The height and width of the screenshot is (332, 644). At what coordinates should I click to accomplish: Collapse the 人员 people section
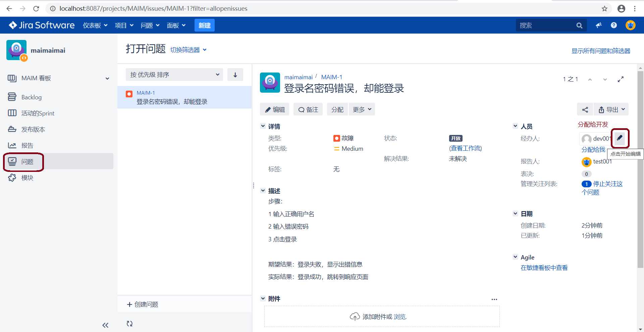point(515,126)
